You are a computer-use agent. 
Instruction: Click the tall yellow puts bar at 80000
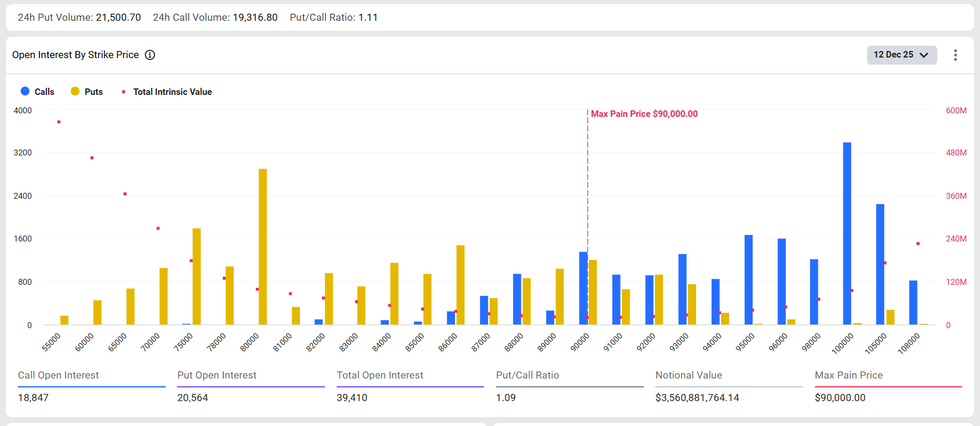click(x=263, y=246)
